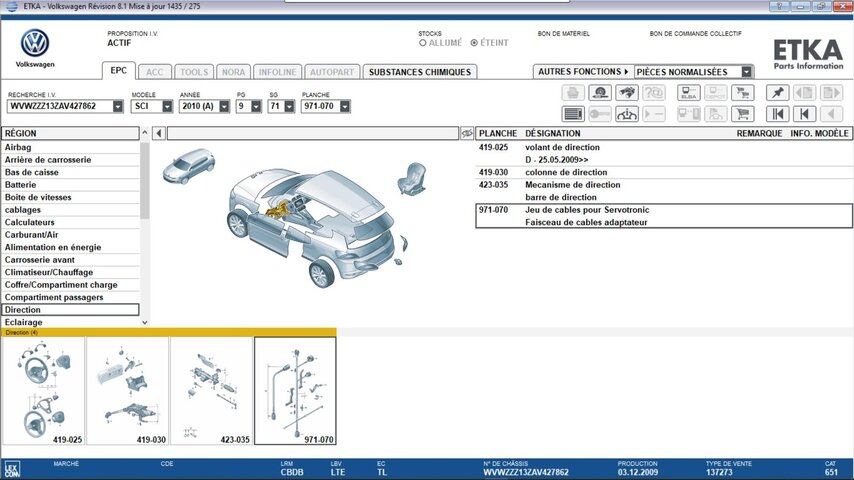Click the région list scroll down arrow

pos(144,323)
